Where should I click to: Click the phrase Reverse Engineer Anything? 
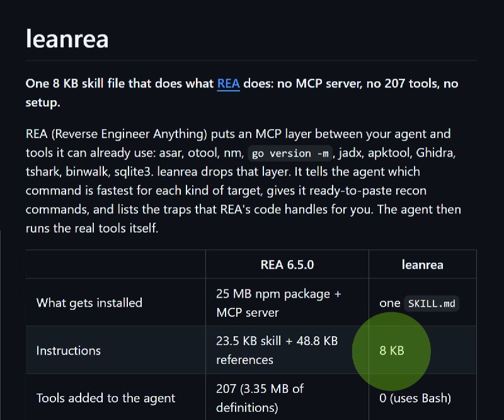[129, 133]
